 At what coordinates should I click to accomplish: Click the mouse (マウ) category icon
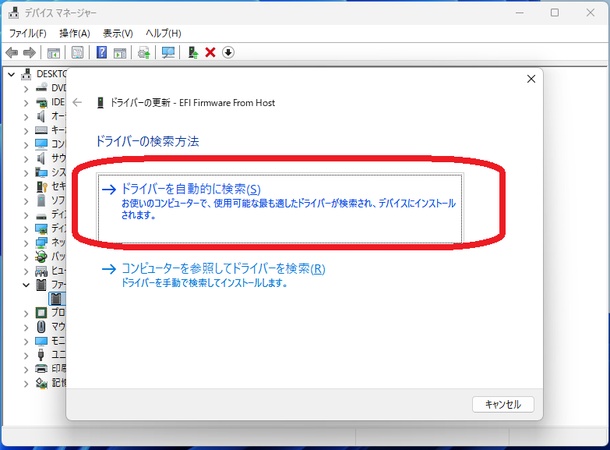pos(41,327)
